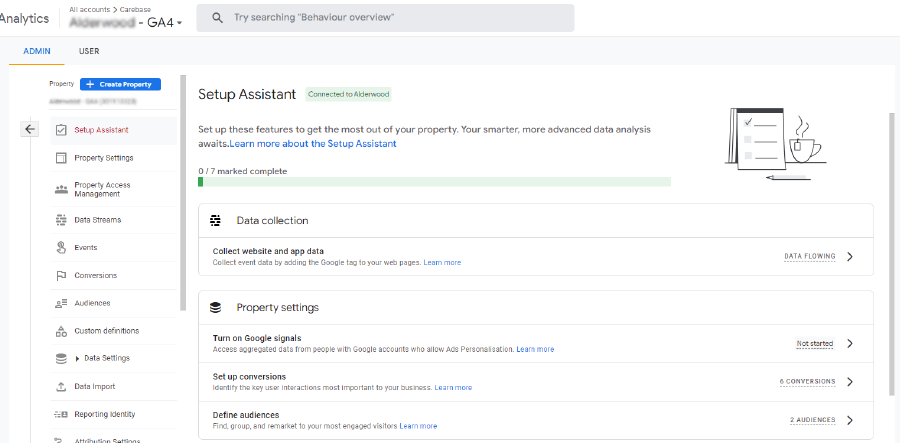Viewport: 900px width, 443px height.
Task: Open Property Settings menu item
Action: click(114, 158)
